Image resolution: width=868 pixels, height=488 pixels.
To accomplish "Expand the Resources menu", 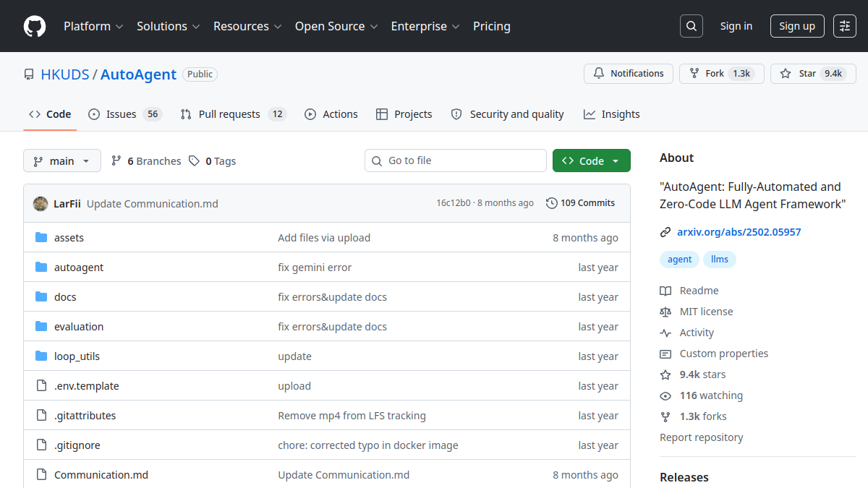I will pos(247,26).
